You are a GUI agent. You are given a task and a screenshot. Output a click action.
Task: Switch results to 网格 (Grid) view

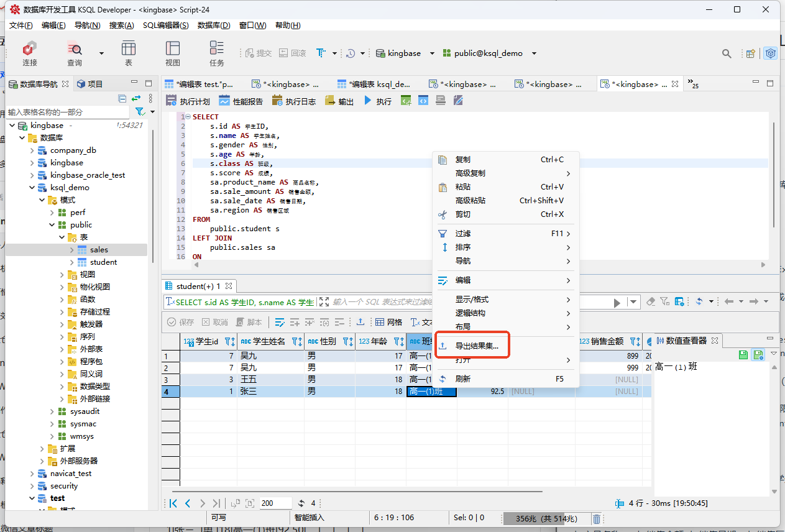pyautogui.click(x=388, y=322)
